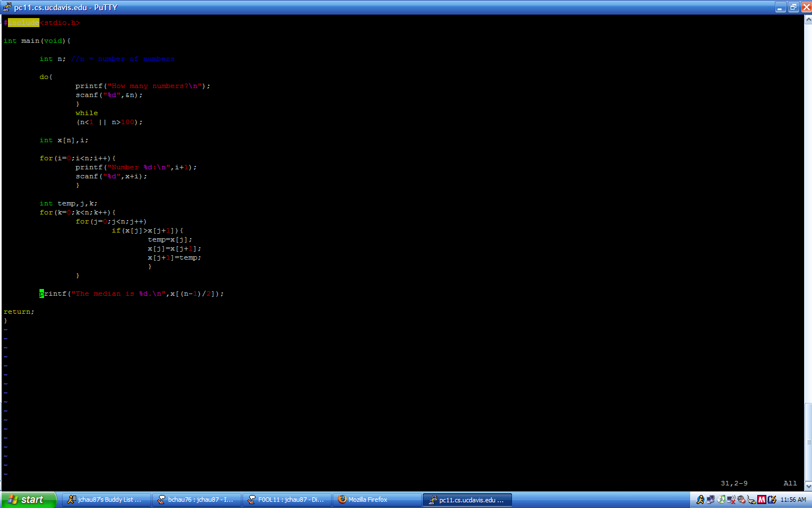
Task: Click the 'temp=x[j];' statement
Action: point(170,239)
